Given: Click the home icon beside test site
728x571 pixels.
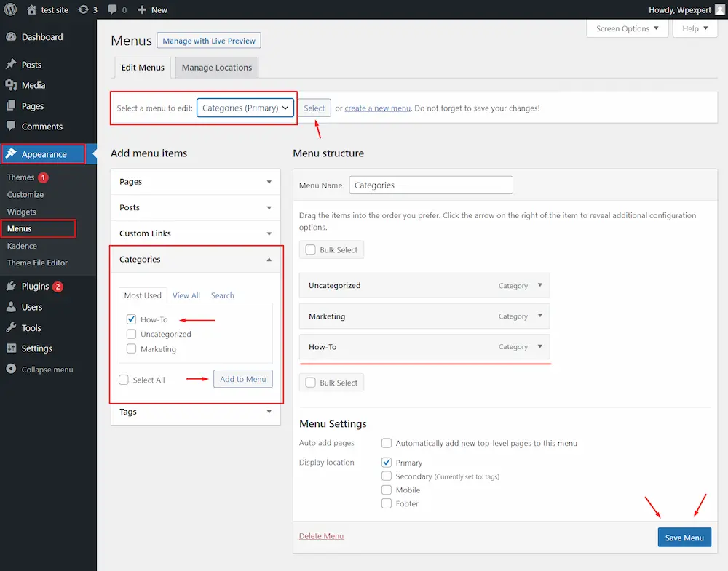Looking at the screenshot, I should pos(31,9).
